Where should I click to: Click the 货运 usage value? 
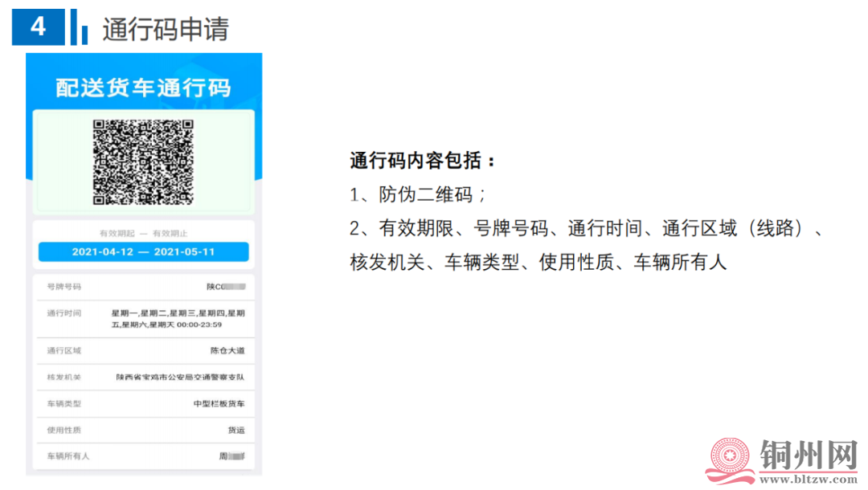[236, 430]
